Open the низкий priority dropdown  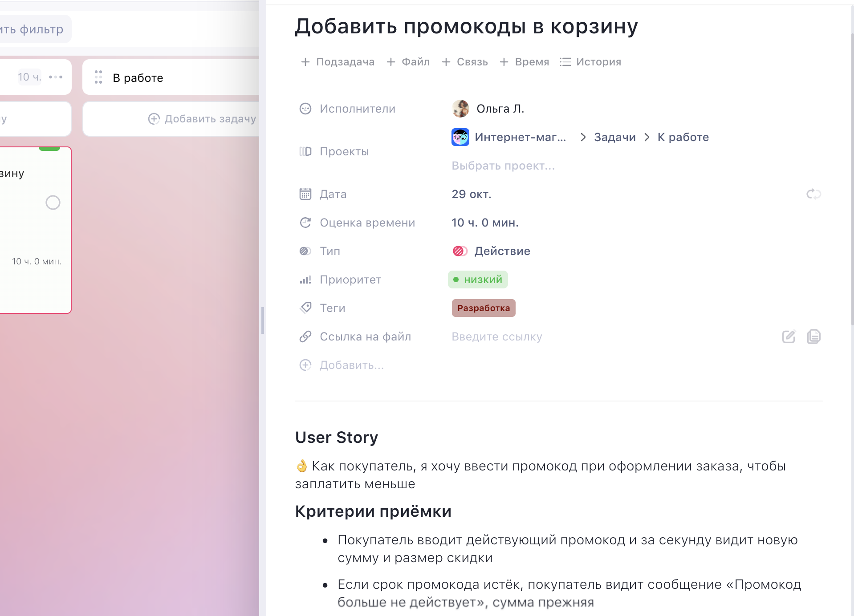click(478, 280)
